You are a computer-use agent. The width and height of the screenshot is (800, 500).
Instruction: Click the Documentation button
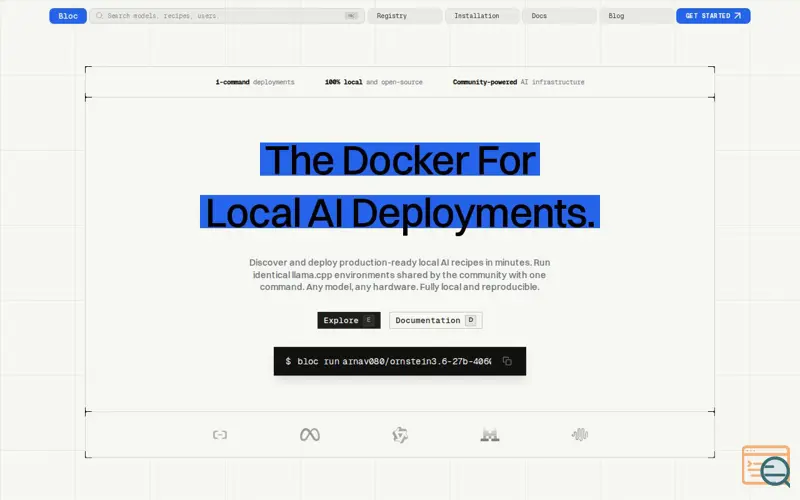[x=436, y=320]
